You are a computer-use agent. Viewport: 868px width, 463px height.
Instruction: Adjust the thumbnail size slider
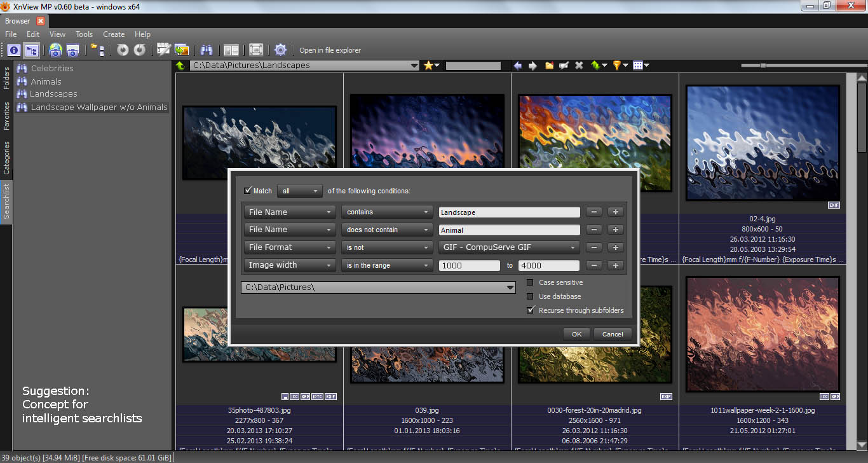pos(763,65)
